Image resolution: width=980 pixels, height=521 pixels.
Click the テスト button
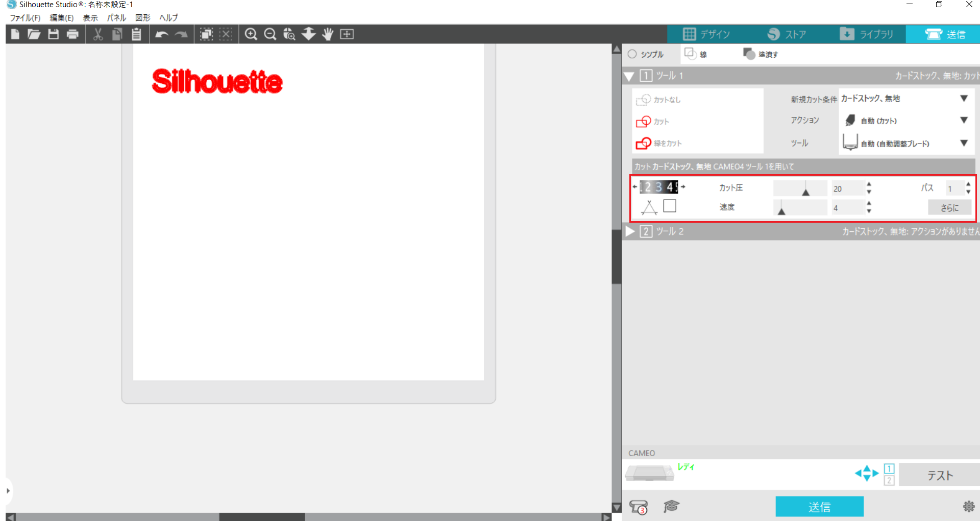940,476
